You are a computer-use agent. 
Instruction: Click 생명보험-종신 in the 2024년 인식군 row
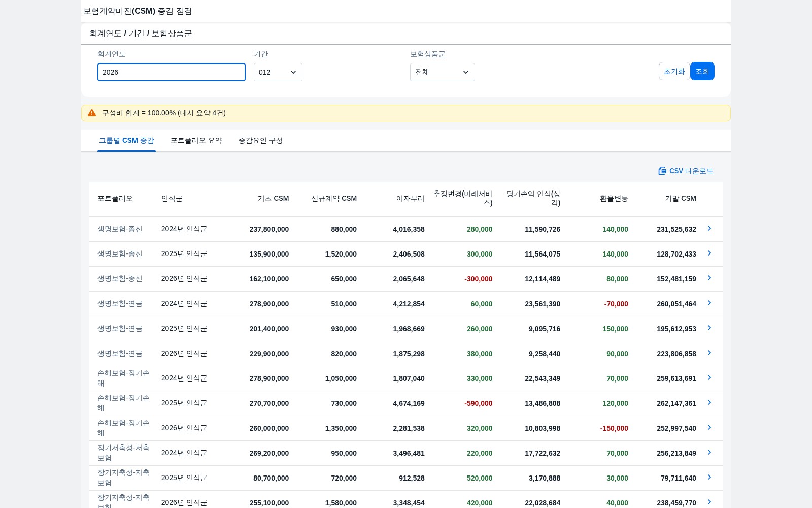120,229
